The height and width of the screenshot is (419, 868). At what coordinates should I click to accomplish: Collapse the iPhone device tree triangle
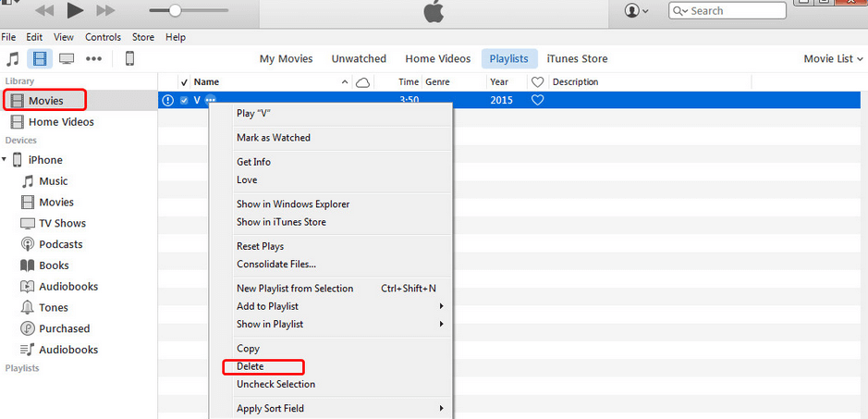(5, 160)
